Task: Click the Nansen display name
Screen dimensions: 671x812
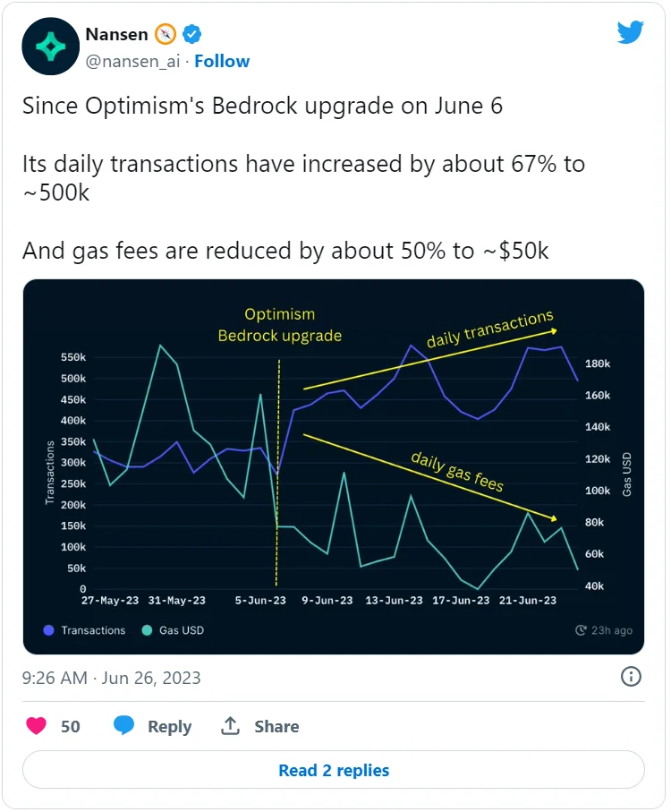Action: pyautogui.click(x=116, y=35)
